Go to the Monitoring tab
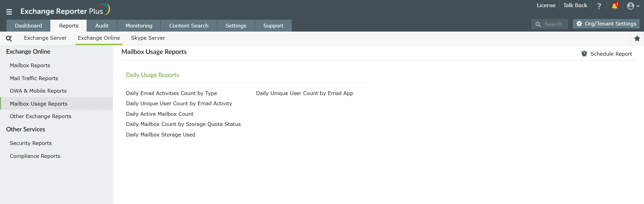Image resolution: width=644 pixels, height=204 pixels. tap(139, 26)
